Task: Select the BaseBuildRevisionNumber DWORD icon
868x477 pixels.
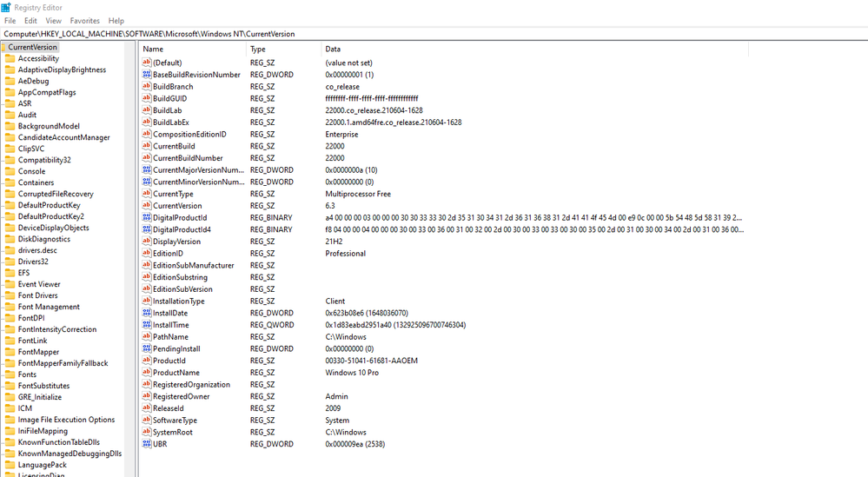Action: point(147,74)
